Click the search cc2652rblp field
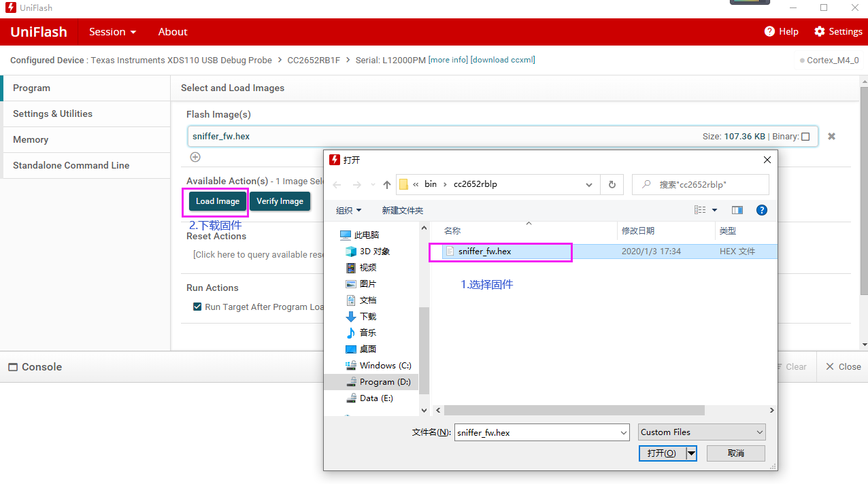The height and width of the screenshot is (484, 868). tap(700, 184)
